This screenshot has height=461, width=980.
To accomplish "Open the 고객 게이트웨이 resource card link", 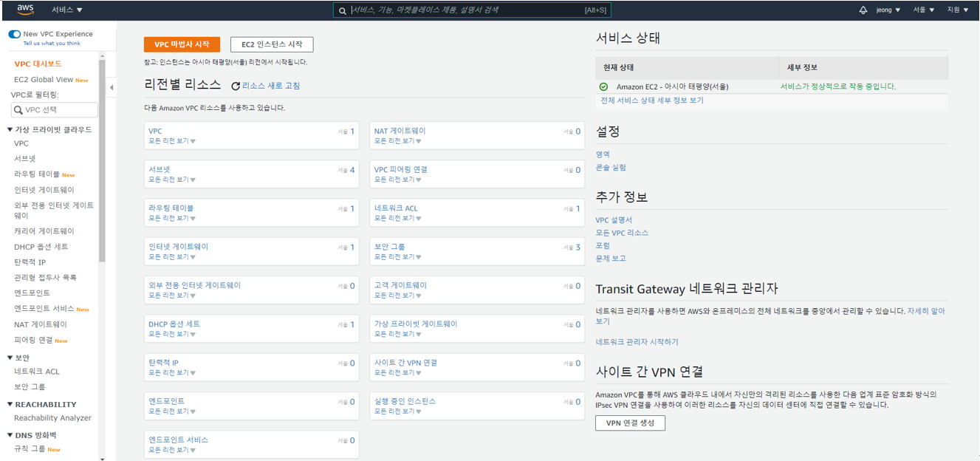I will coord(400,285).
